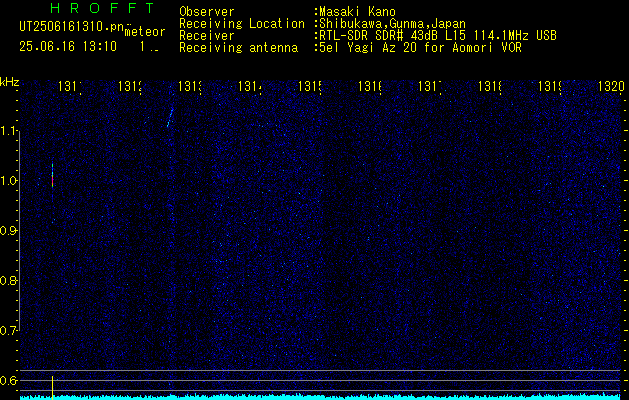629x400 pixels.
Task: Click the 0.8 kHz frequency label
Action: 8,280
